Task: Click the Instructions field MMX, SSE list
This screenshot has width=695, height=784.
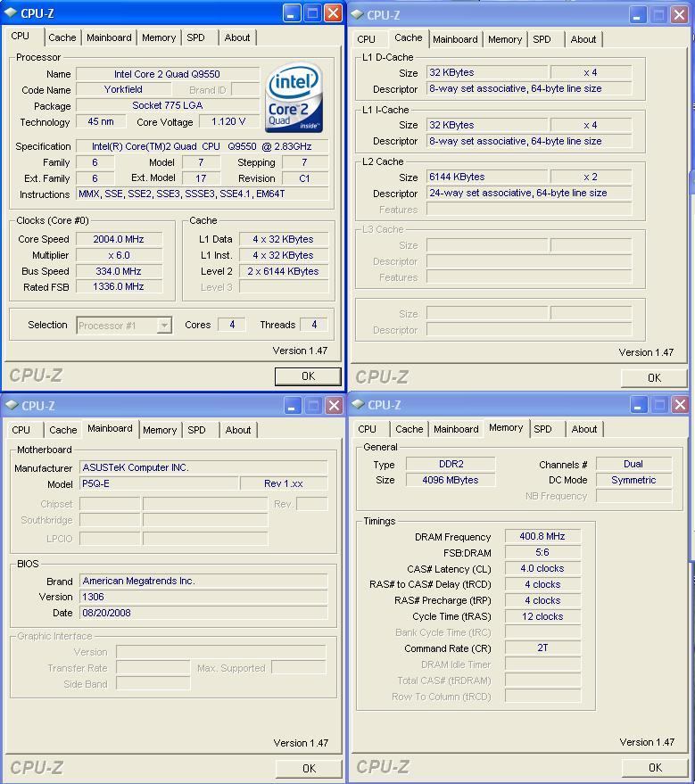Action: point(202,194)
